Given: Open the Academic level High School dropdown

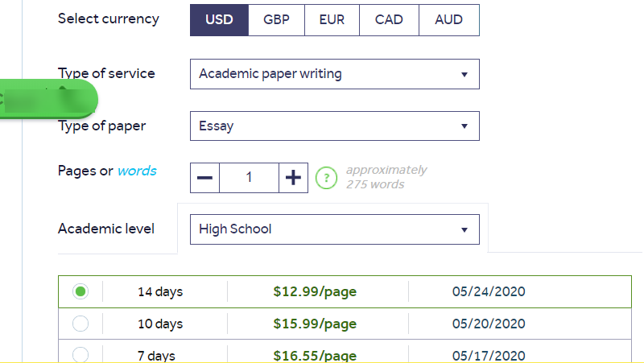Looking at the screenshot, I should [335, 229].
